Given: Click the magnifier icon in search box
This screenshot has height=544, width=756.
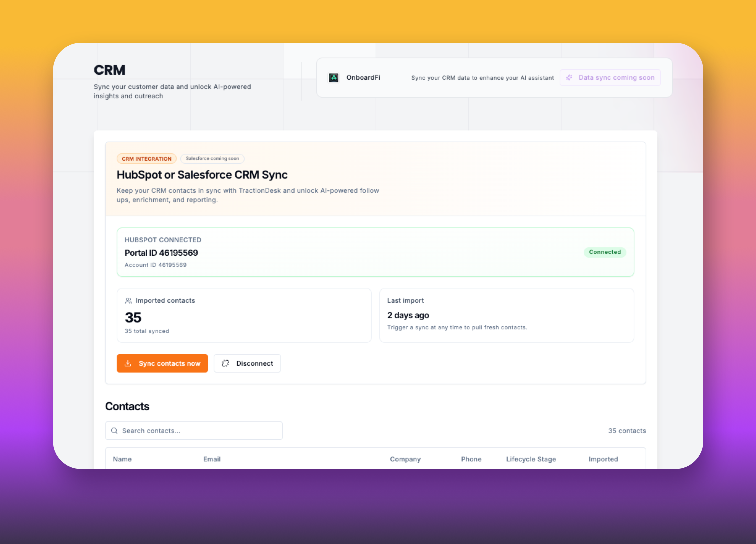Looking at the screenshot, I should pyautogui.click(x=114, y=431).
